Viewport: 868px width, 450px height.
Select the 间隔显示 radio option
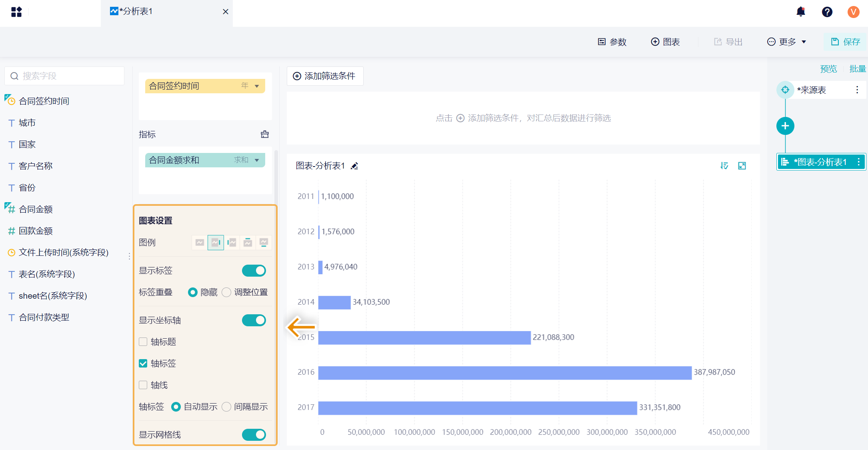[227, 407]
